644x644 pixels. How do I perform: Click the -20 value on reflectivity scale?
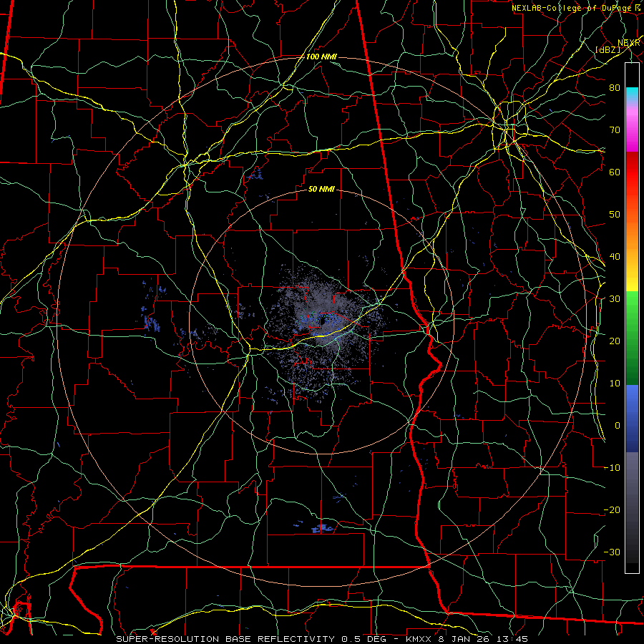[612, 509]
